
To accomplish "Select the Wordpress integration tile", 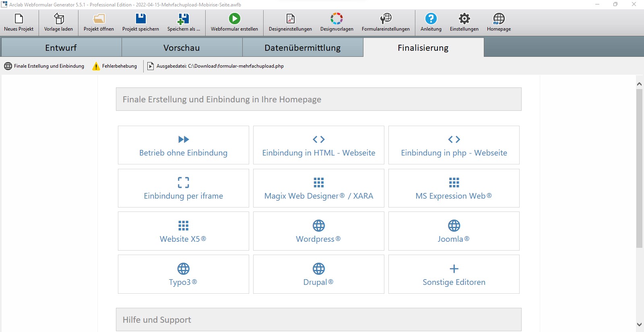I will tap(318, 231).
